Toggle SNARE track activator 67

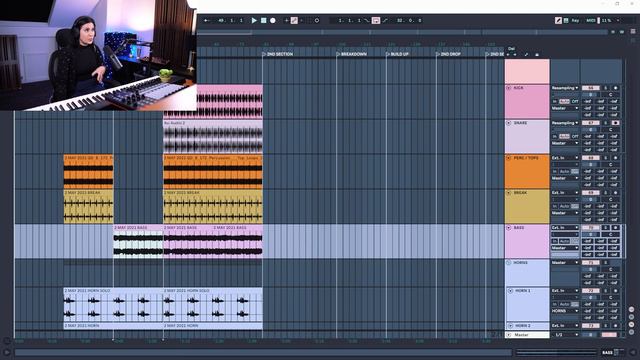pyautogui.click(x=590, y=123)
